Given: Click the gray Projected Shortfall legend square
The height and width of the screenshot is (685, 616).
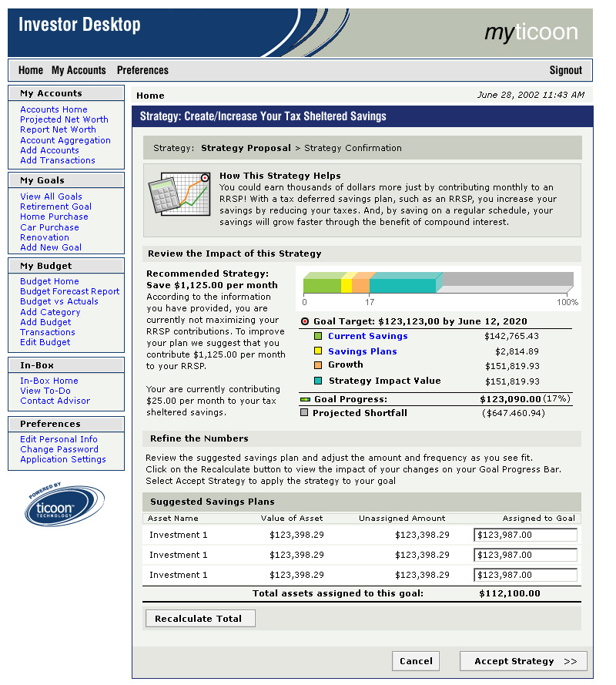Looking at the screenshot, I should point(304,413).
